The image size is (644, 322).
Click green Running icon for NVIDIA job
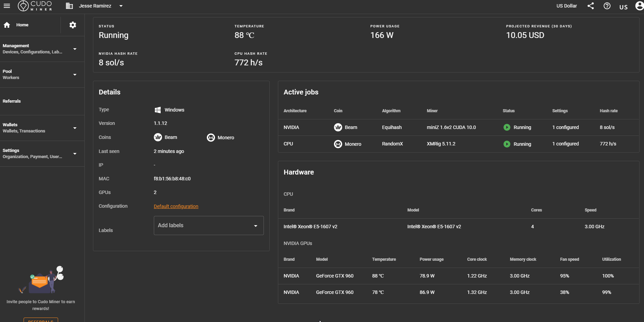pyautogui.click(x=507, y=127)
